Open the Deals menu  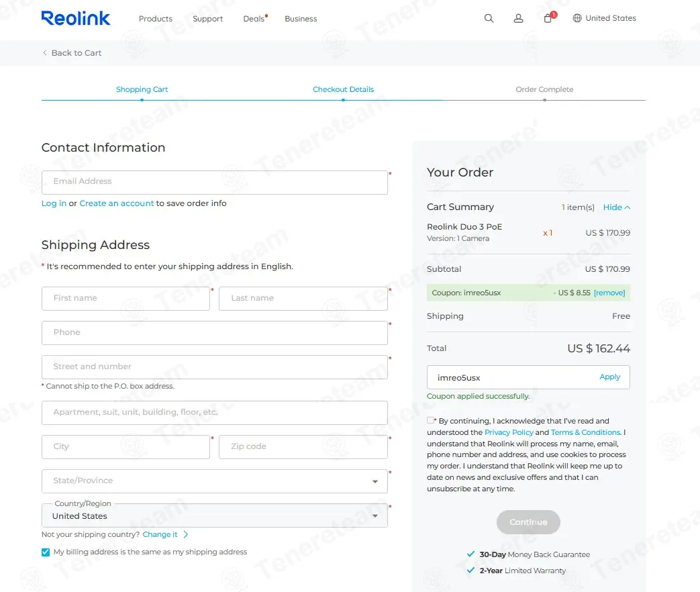click(254, 19)
